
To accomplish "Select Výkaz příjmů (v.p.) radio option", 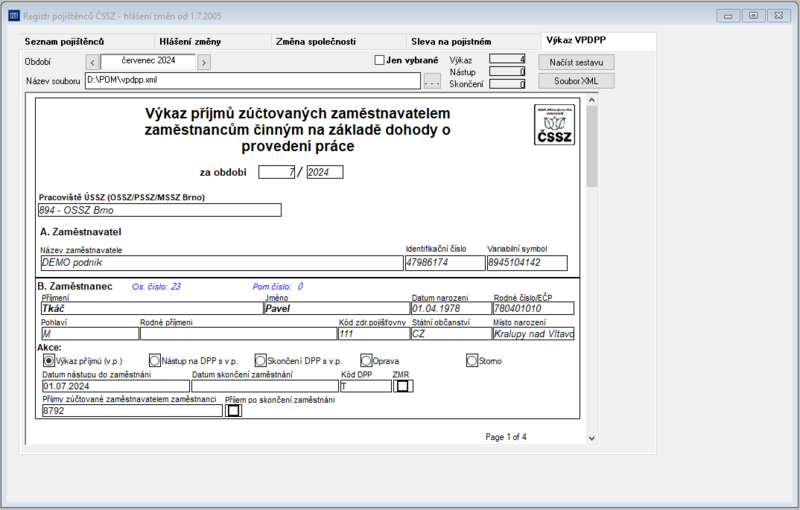I will (48, 361).
